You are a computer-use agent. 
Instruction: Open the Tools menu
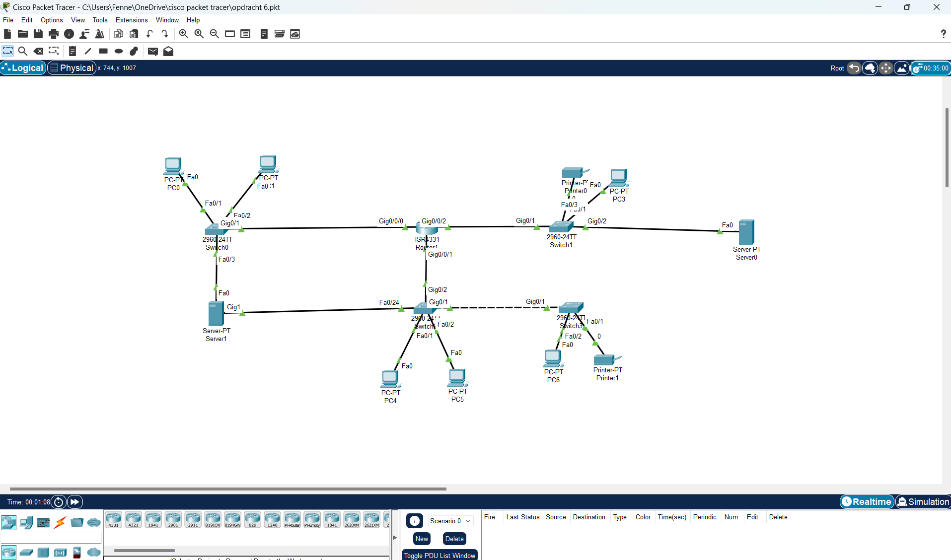[100, 20]
